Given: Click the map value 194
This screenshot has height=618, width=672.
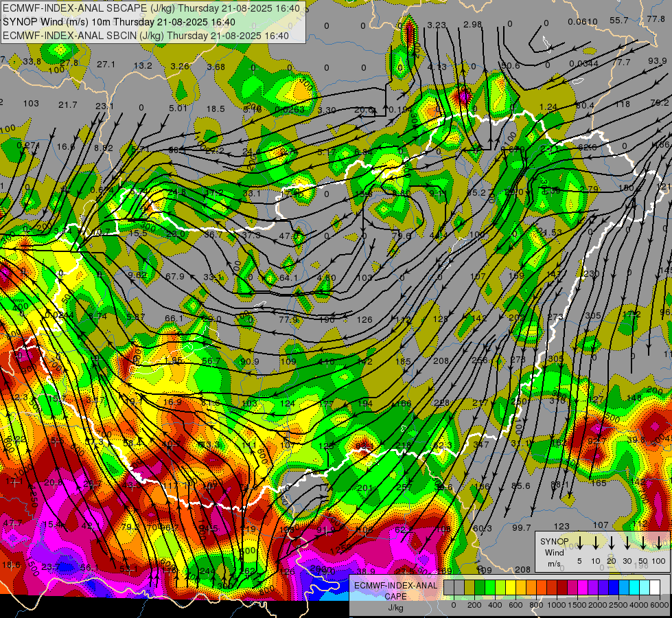Looking at the screenshot, I should (365, 403).
